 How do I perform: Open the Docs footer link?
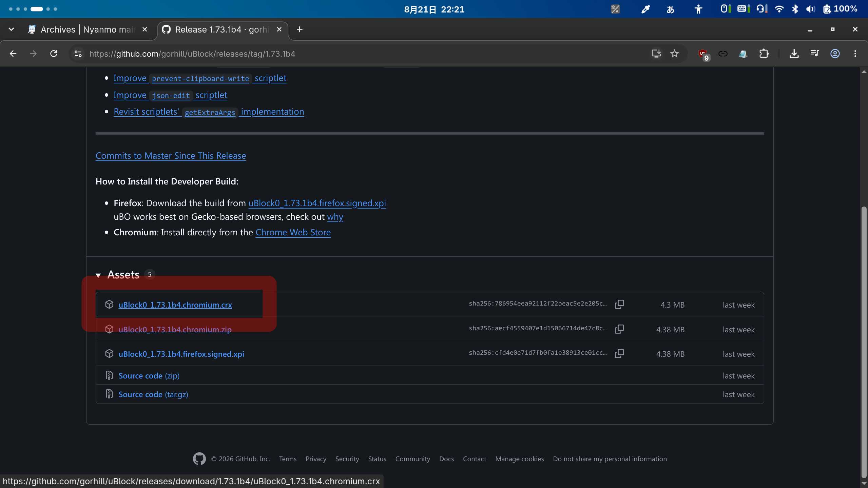tap(446, 459)
